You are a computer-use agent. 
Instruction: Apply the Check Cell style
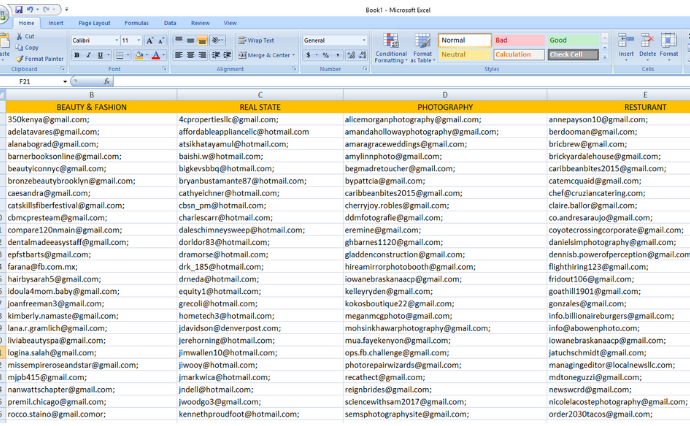(573, 55)
